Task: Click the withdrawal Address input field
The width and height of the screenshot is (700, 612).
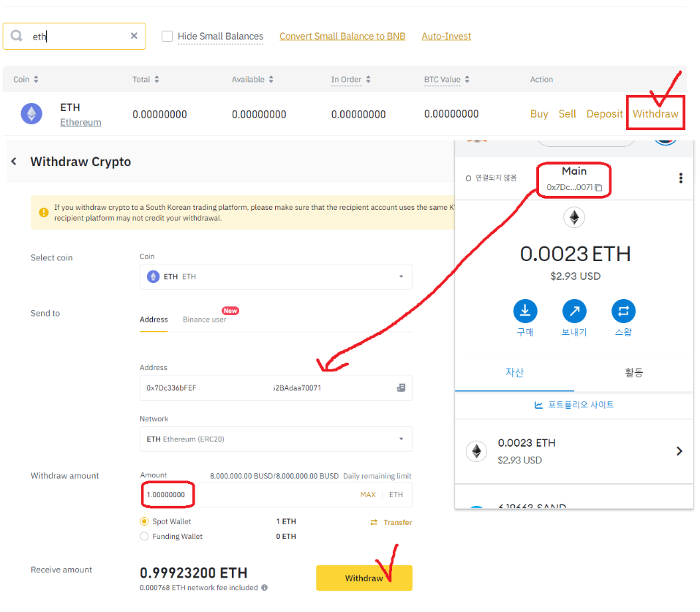Action: coord(276,388)
